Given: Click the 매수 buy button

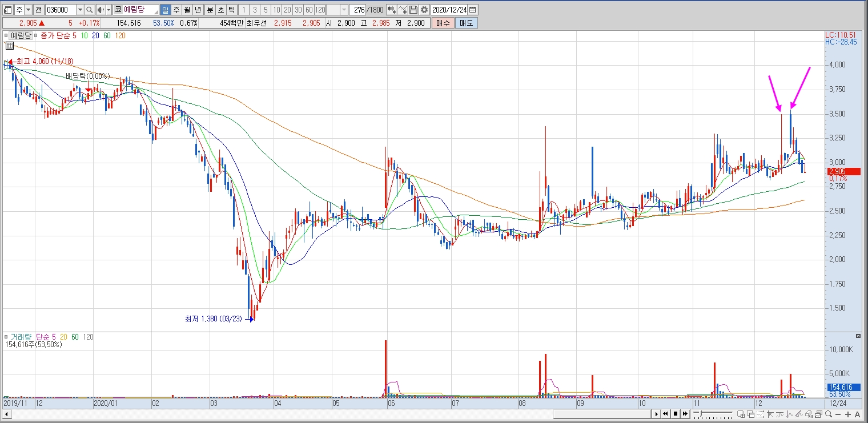Looking at the screenshot, I should click(442, 23).
